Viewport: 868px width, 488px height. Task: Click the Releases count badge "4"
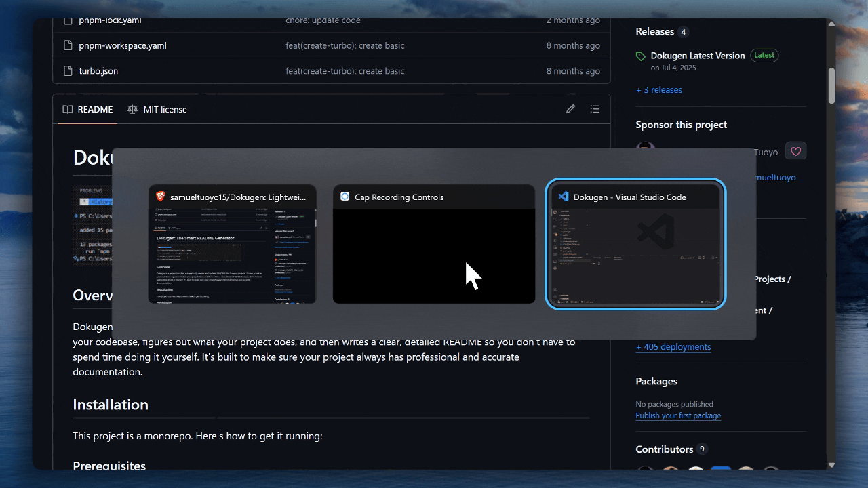pyautogui.click(x=684, y=32)
